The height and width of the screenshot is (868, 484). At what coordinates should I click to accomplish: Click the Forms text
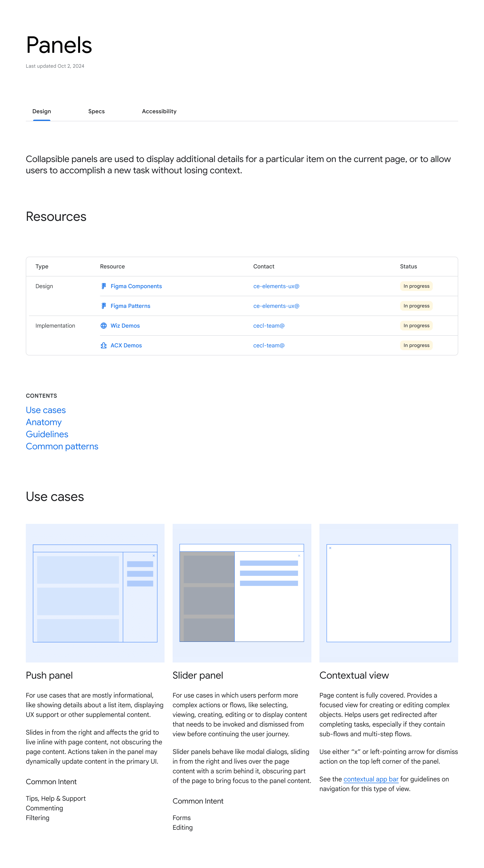coord(181,818)
